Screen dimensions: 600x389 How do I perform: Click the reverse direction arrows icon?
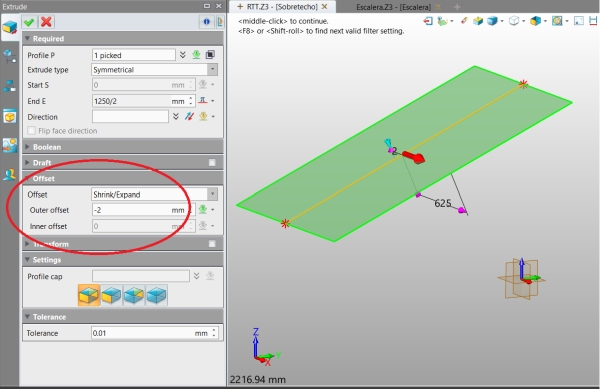click(x=189, y=116)
